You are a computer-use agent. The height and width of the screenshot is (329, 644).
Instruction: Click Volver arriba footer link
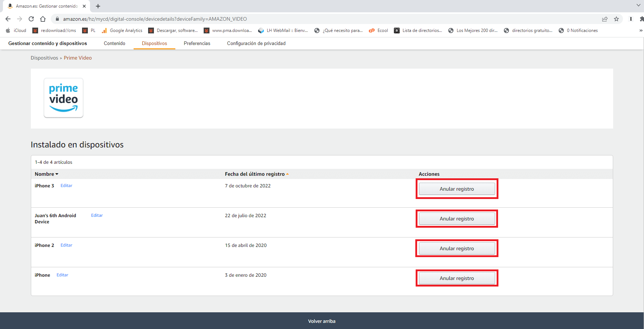click(x=322, y=321)
